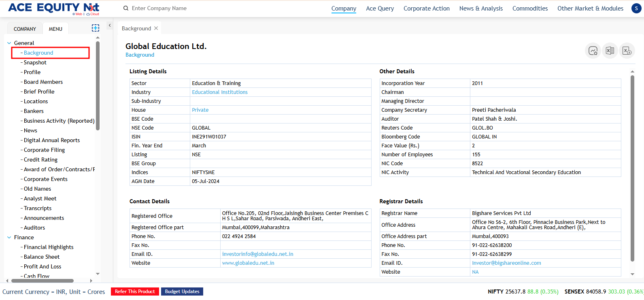This screenshot has width=644, height=300.
Task: Open the Ace Query menu
Action: pyautogui.click(x=380, y=9)
